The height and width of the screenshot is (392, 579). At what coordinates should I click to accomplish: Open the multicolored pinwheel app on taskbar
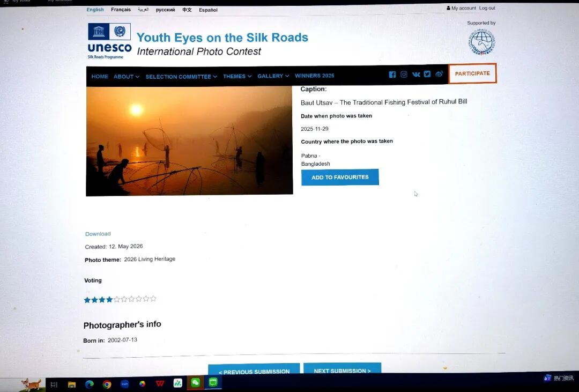coord(142,384)
